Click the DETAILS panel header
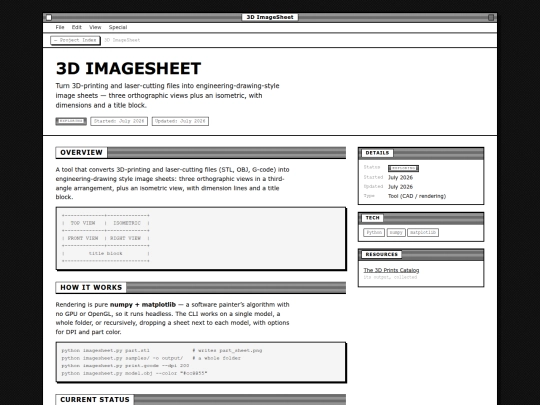This screenshot has height=405, width=540. (x=377, y=153)
